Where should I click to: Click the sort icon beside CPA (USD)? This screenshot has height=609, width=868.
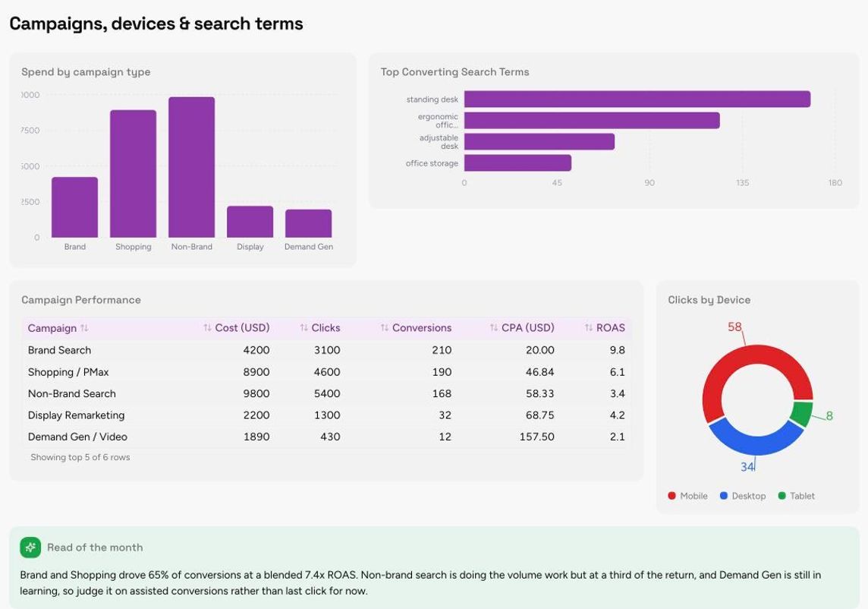[x=494, y=328]
